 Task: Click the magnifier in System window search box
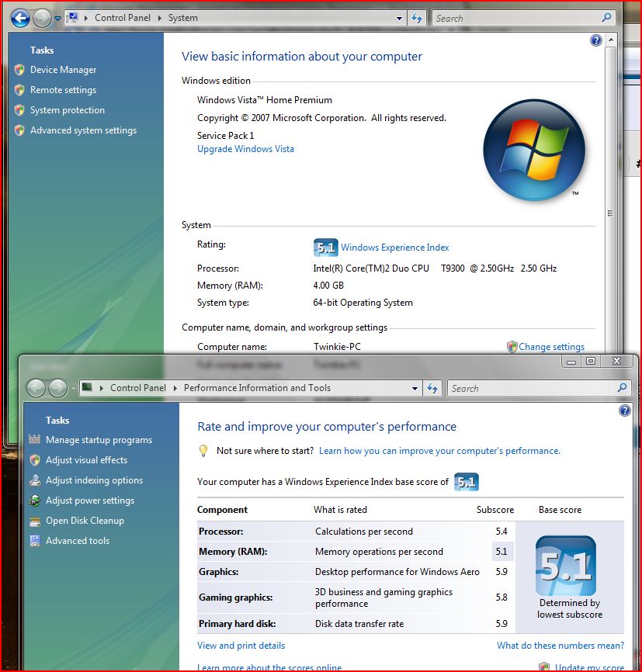pos(606,18)
